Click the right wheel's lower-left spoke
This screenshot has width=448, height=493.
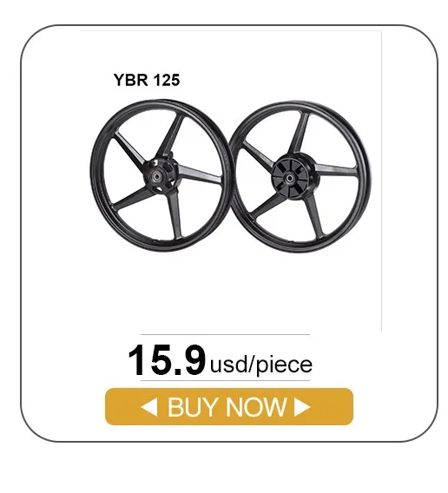pos(266,207)
